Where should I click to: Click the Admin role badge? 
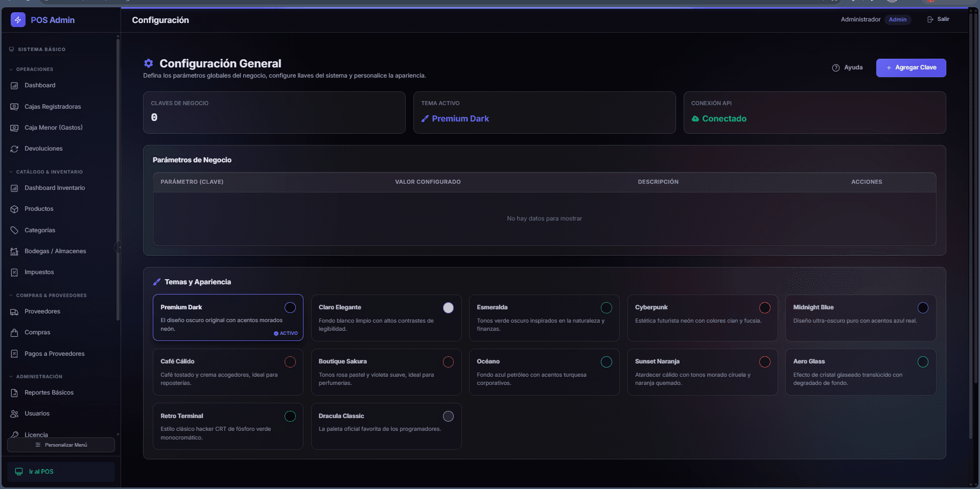tap(898, 19)
